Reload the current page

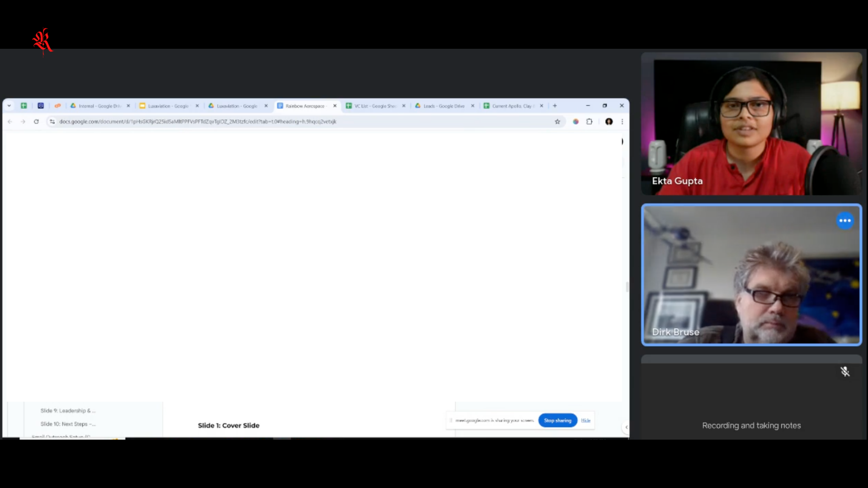point(37,122)
